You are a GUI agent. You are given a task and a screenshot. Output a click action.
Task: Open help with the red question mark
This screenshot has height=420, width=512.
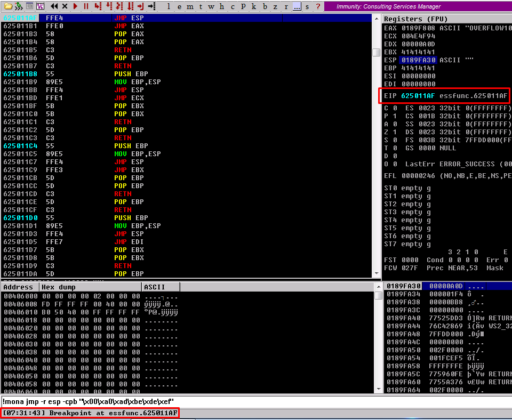tap(318, 6)
